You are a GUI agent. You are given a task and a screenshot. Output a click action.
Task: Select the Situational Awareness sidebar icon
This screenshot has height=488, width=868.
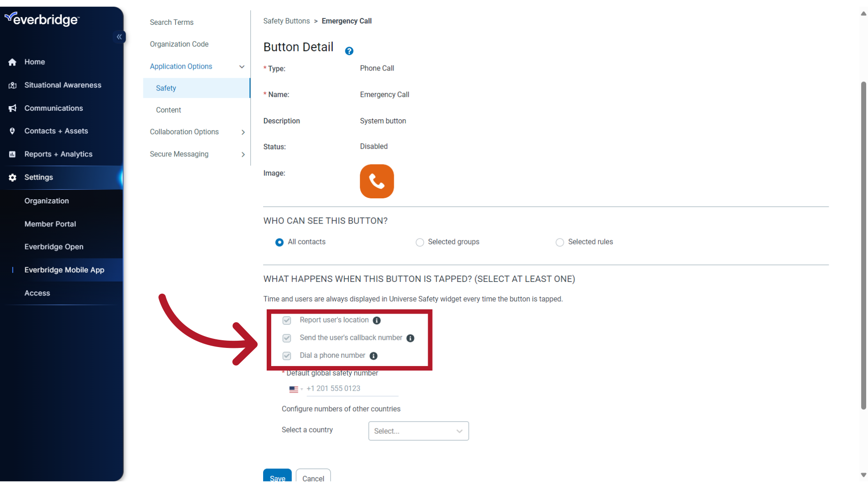tap(12, 85)
